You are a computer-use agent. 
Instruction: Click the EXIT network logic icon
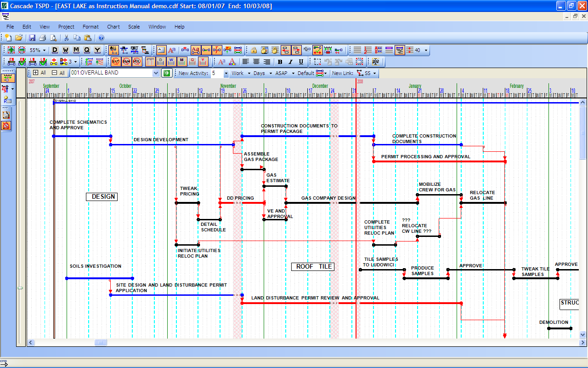[x=135, y=50]
